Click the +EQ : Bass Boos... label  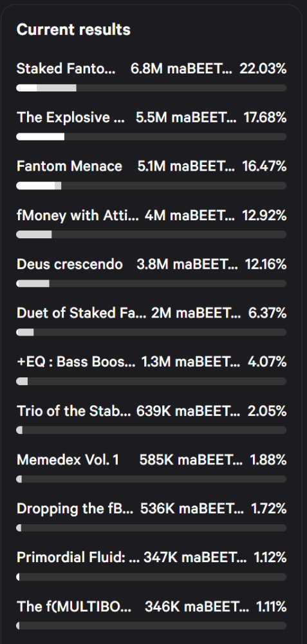coord(76,362)
